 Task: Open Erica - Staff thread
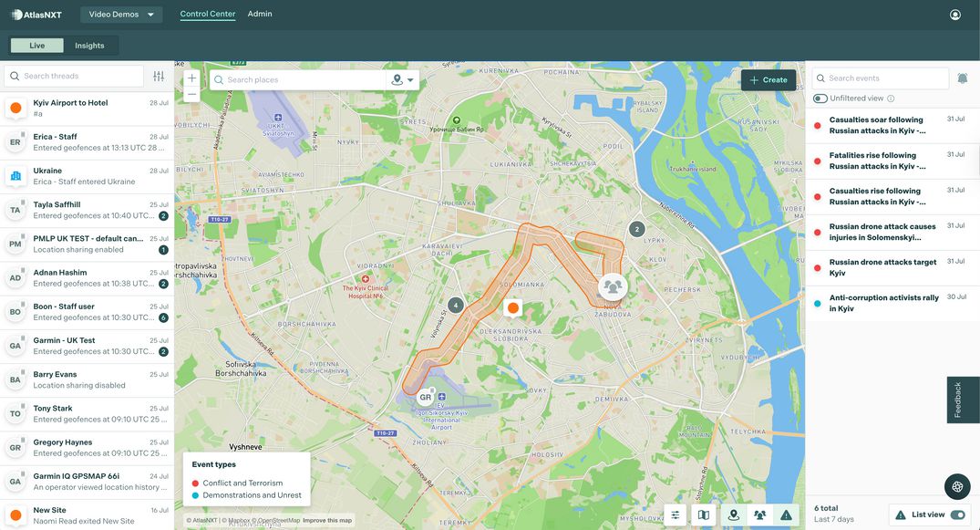pos(87,142)
